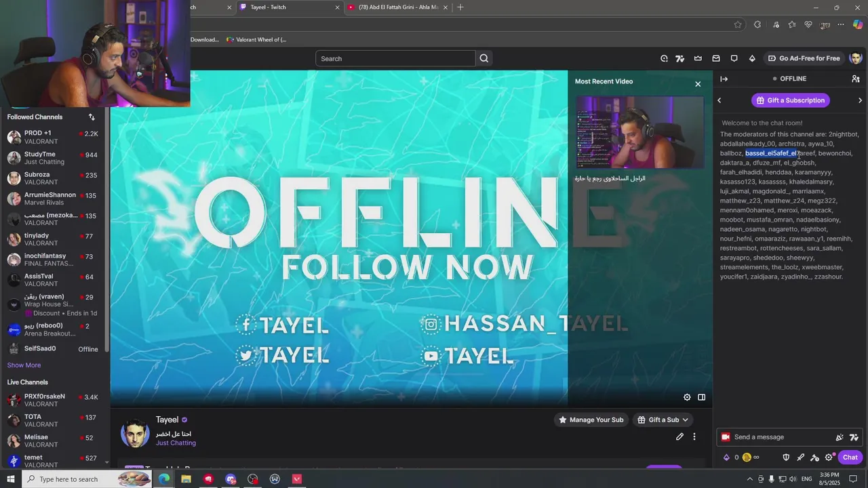This screenshot has width=868, height=488.
Task: Click the red camera icon in chat input
Action: pyautogui.click(x=726, y=437)
